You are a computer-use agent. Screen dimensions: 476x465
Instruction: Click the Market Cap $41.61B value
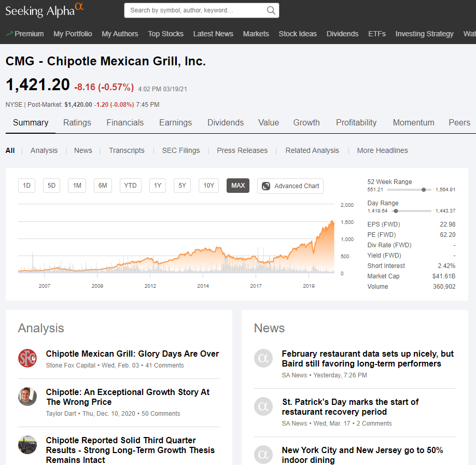pyautogui.click(x=444, y=276)
